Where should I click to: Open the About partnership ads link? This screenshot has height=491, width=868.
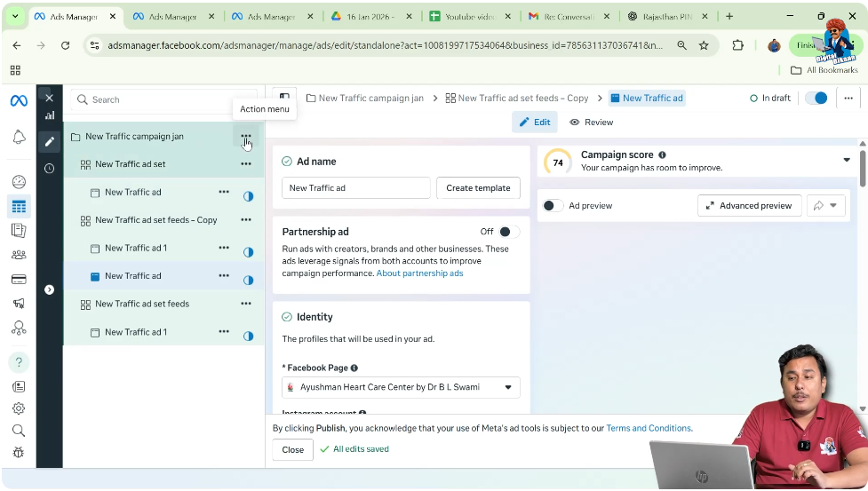tap(419, 273)
